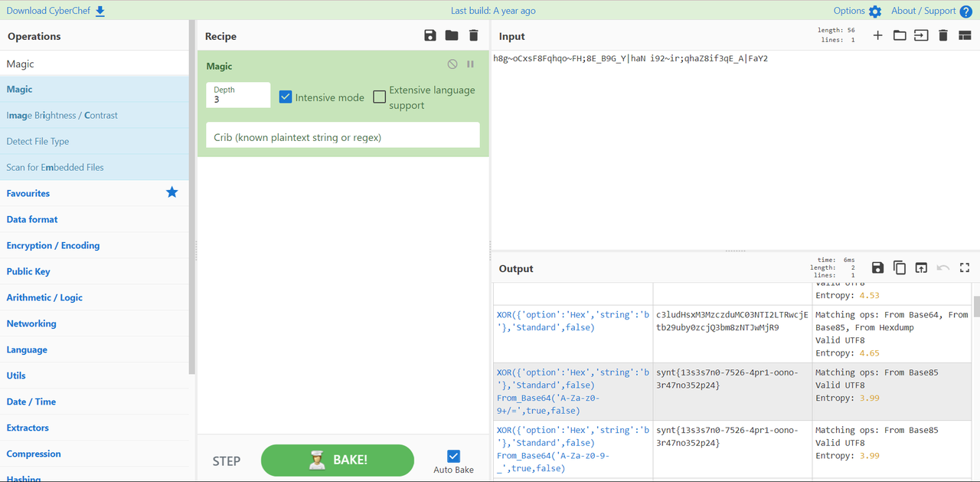Open the Options settings
Viewport: 980px width, 482px height.
point(857,11)
